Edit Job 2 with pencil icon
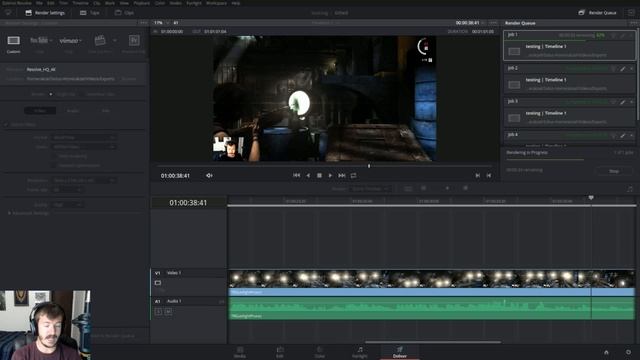The height and width of the screenshot is (360, 640). pos(623,69)
